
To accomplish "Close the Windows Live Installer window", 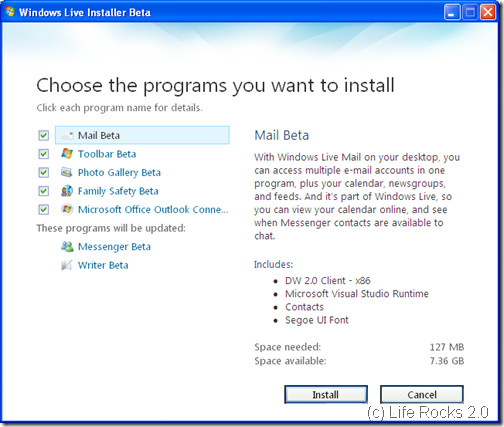I will tap(488, 13).
